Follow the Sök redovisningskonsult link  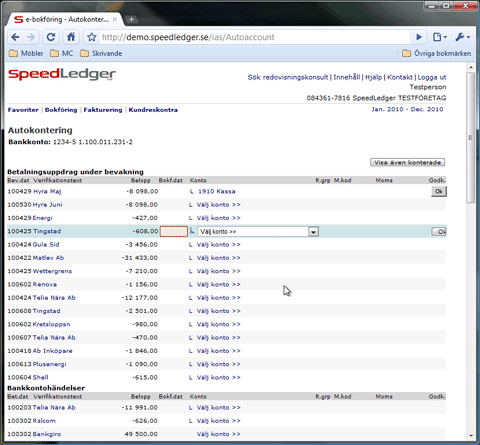coord(288,77)
